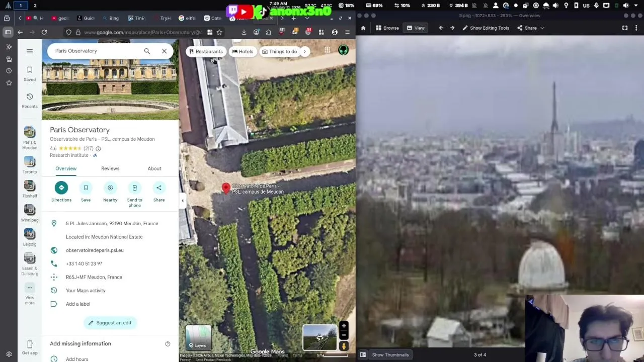Screen dimensions: 644x362
Task: Expand View more recents
Action: coord(30,294)
